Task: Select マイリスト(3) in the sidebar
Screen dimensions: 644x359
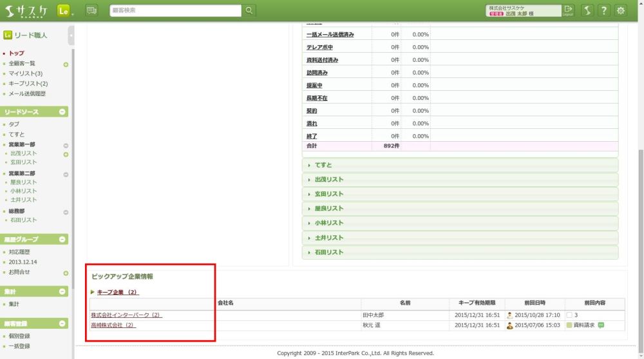Action: tap(26, 73)
